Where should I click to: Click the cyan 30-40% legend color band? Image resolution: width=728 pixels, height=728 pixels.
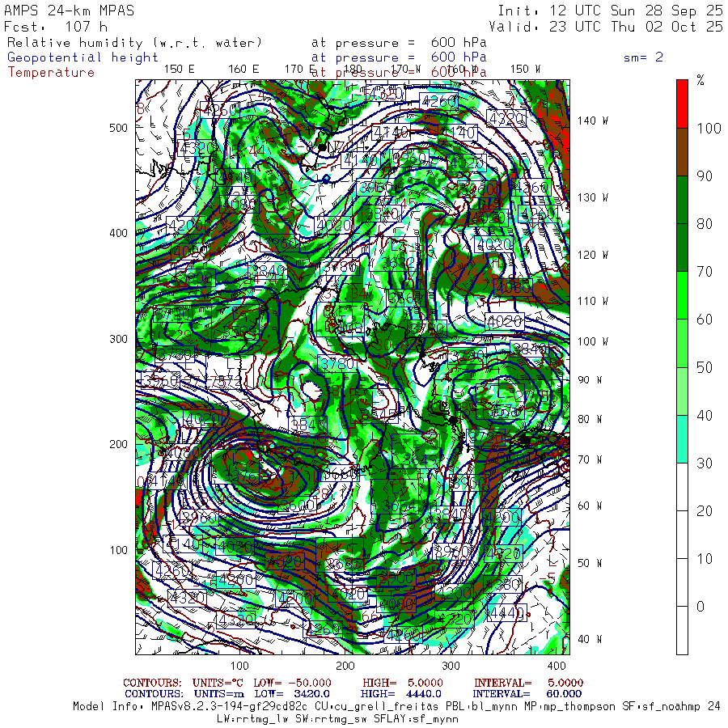pos(682,438)
